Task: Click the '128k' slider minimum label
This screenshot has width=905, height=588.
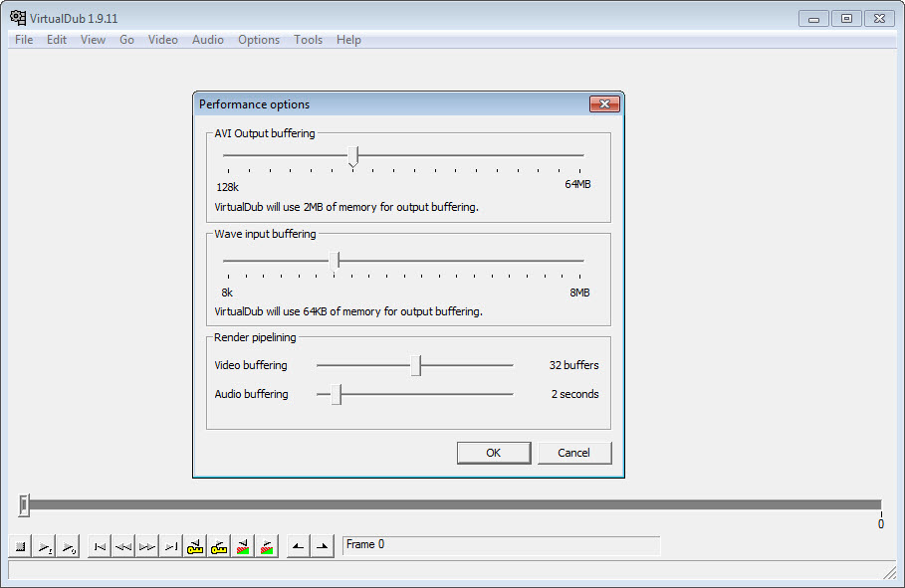Action: [227, 187]
